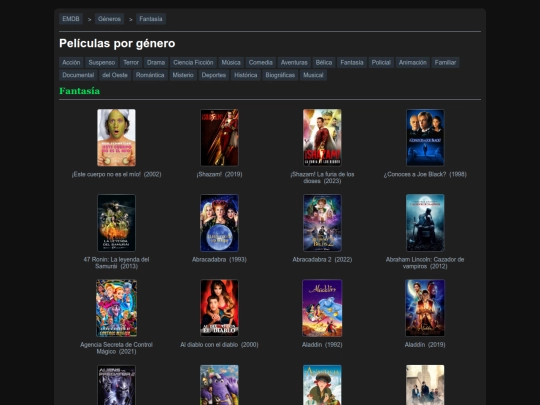Choose the Animación genre tag
This screenshot has width=540, height=405.
[x=413, y=63]
